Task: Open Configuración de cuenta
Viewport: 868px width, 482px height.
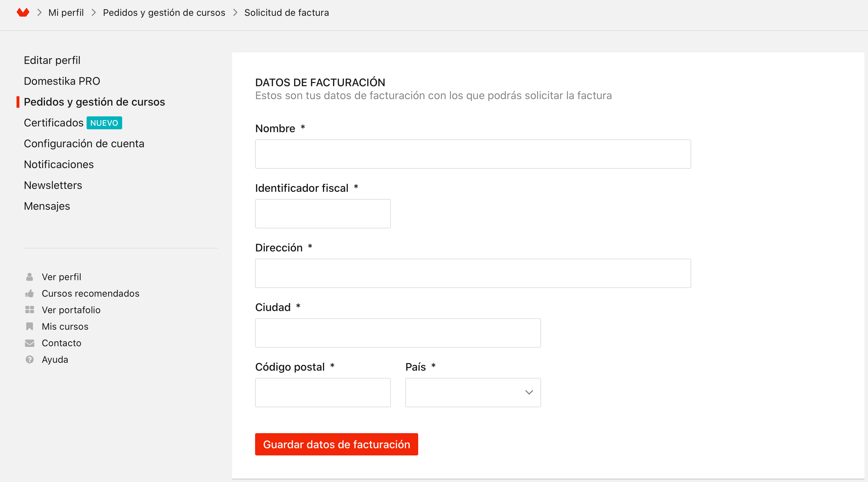Action: [84, 144]
